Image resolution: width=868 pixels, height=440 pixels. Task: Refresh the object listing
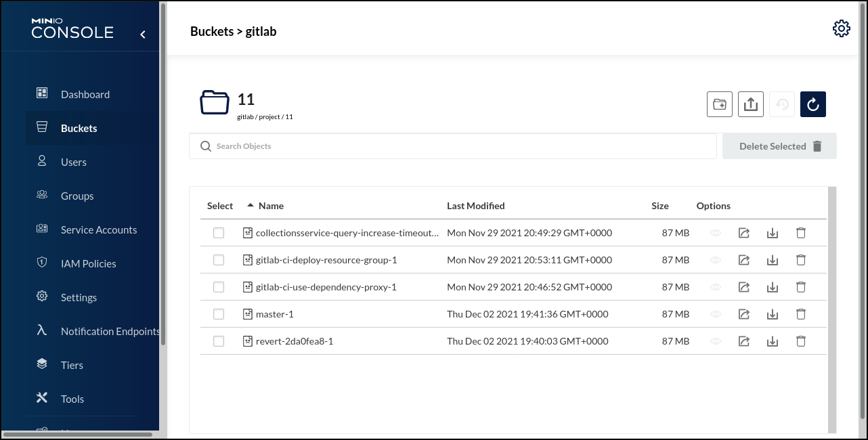(812, 104)
